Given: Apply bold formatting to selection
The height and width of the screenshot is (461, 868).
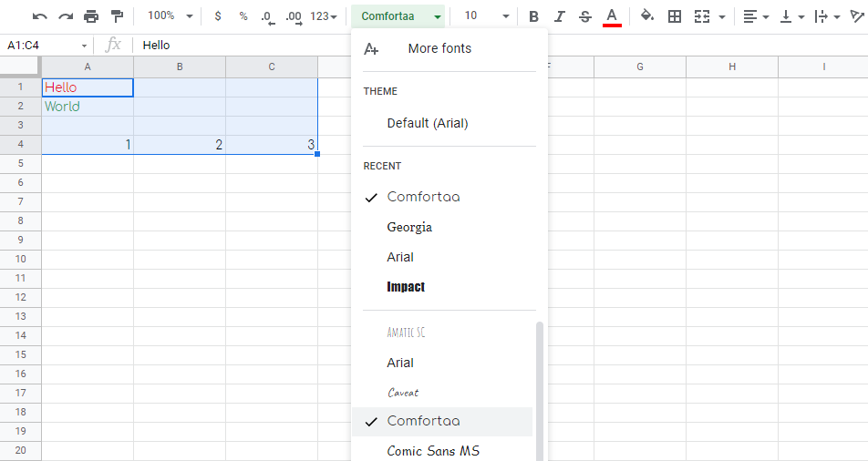Looking at the screenshot, I should [533, 16].
